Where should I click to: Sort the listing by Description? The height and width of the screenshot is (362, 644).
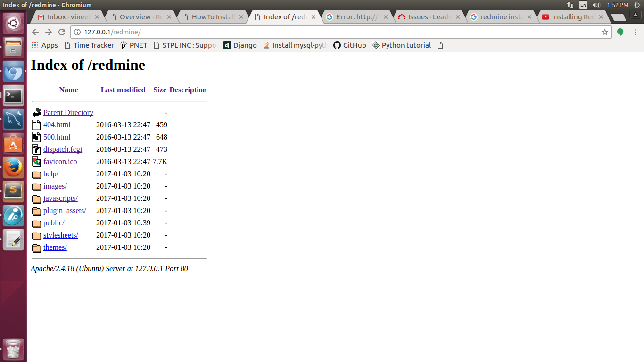(x=188, y=90)
